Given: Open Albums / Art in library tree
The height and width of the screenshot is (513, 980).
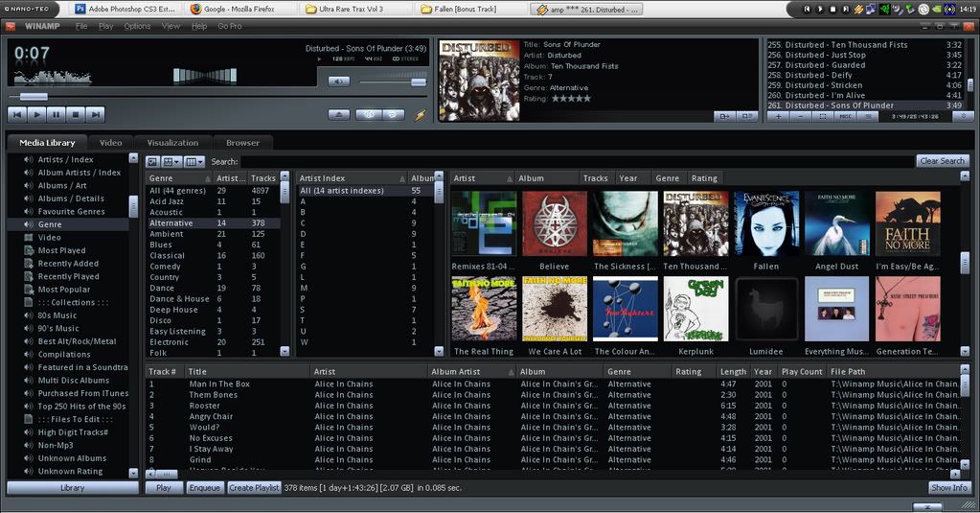Looking at the screenshot, I should [62, 185].
